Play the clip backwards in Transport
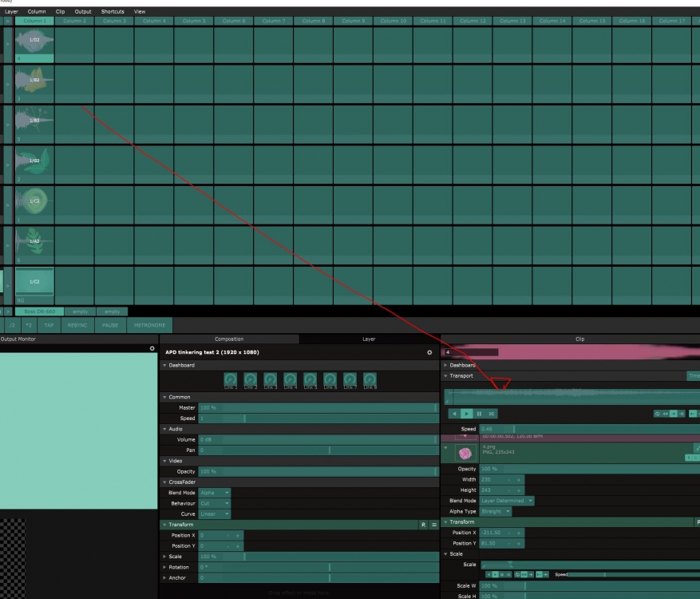 (x=454, y=414)
